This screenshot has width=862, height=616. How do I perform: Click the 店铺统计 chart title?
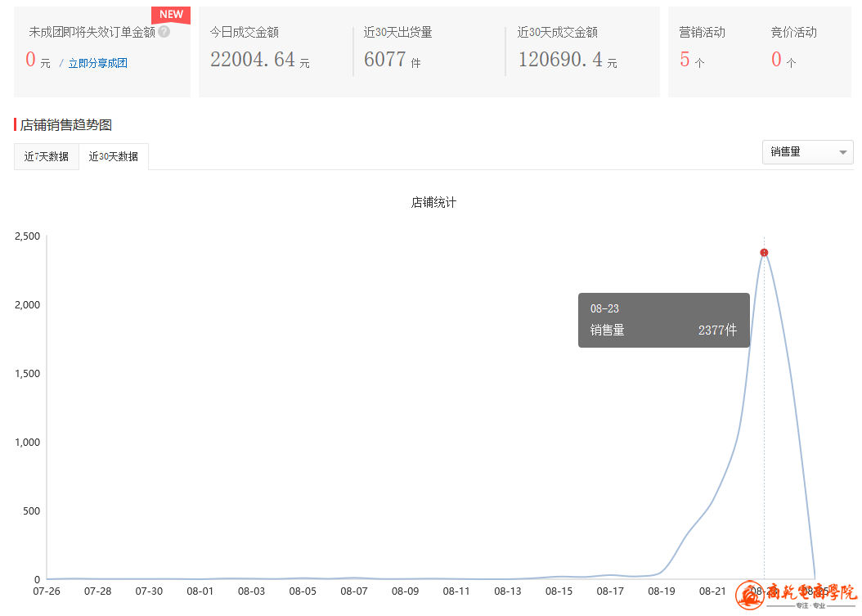pos(433,202)
